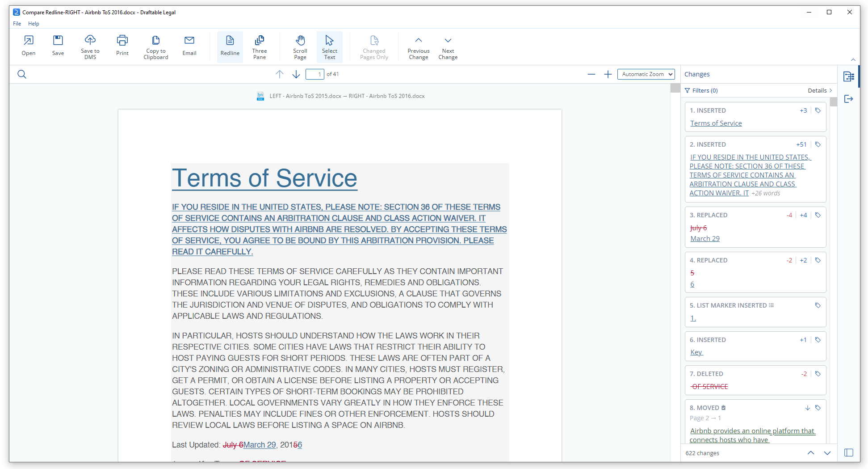Click the zoom in plus icon
Image resolution: width=868 pixels, height=469 pixels.
(608, 74)
